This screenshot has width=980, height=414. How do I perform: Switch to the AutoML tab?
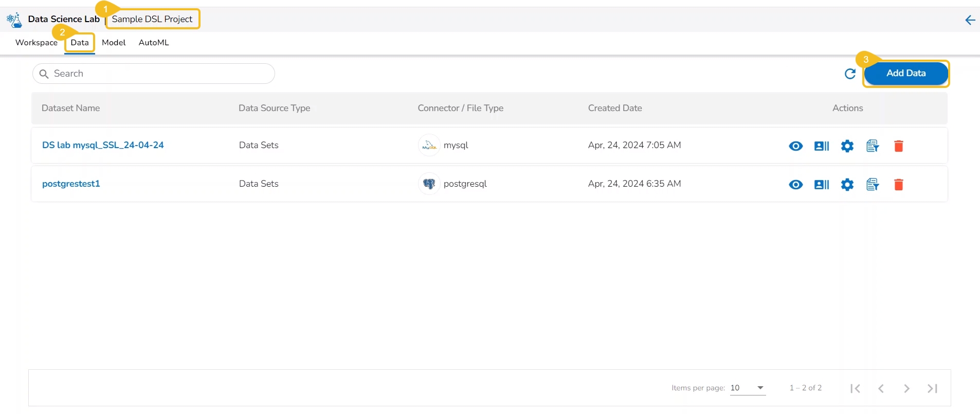(x=154, y=43)
